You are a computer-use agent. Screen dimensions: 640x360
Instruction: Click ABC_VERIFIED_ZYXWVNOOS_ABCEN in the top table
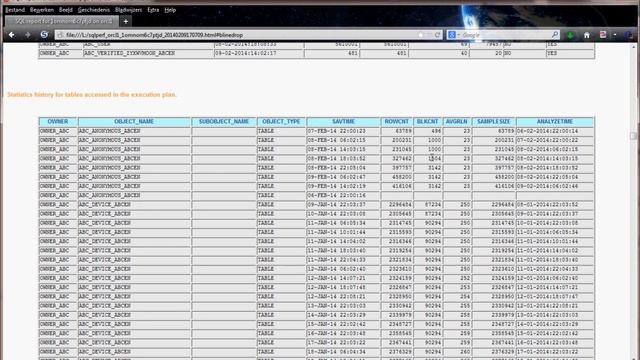(129, 53)
